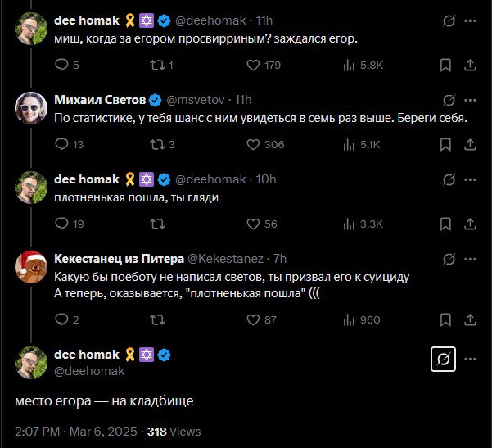Open more options on the main tweet
Image resolution: width=492 pixels, height=448 pixels.
pyautogui.click(x=471, y=359)
